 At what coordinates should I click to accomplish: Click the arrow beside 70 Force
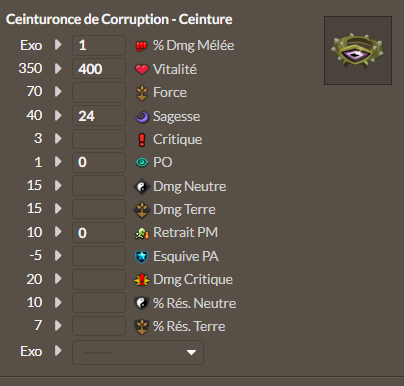point(58,91)
